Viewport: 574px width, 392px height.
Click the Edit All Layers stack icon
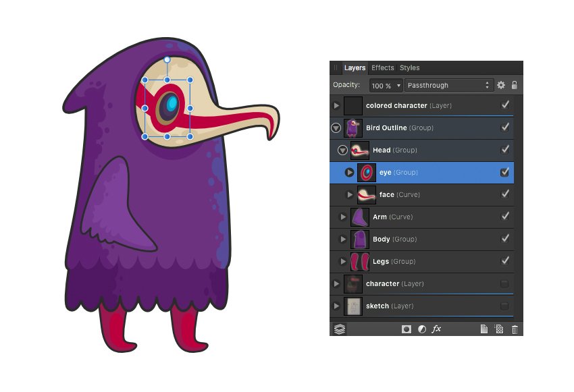[340, 329]
